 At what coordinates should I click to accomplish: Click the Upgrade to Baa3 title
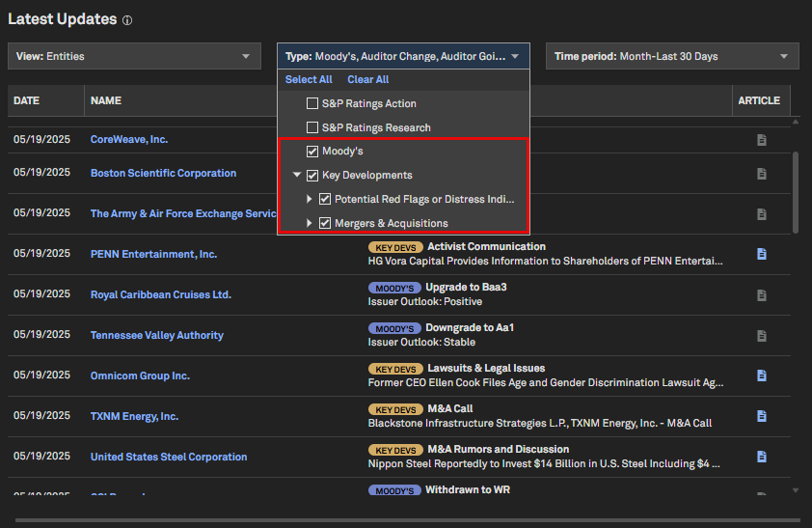[466, 287]
